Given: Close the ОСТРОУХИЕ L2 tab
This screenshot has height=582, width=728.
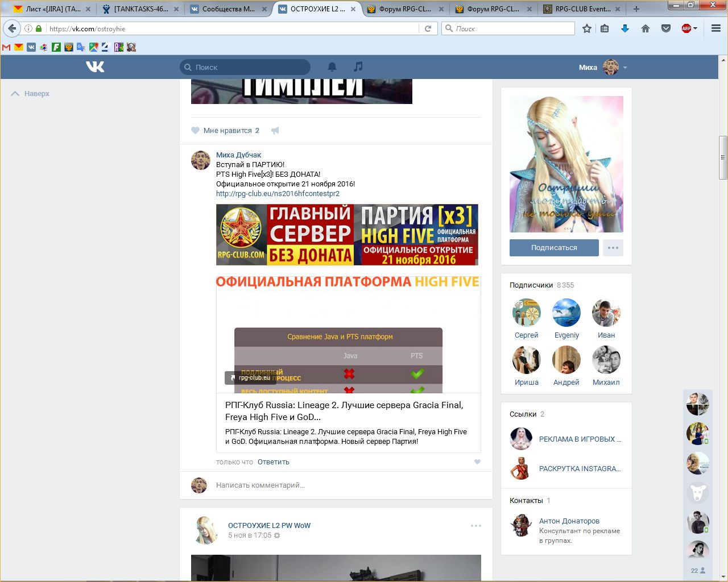Looking at the screenshot, I should (x=353, y=9).
